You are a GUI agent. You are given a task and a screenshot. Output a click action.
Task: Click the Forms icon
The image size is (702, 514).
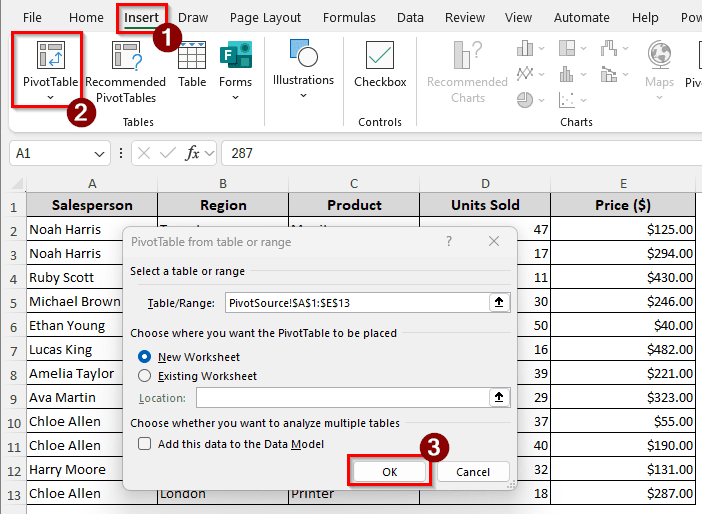click(x=235, y=55)
